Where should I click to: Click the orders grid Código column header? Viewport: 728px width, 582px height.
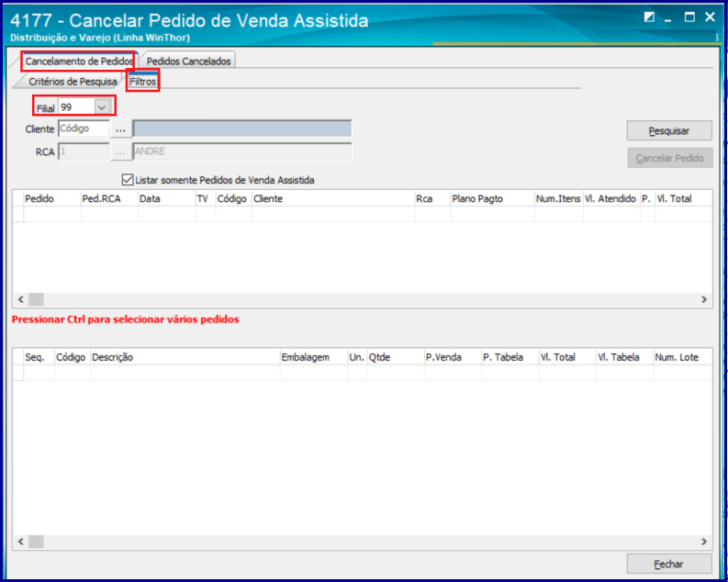(x=234, y=198)
